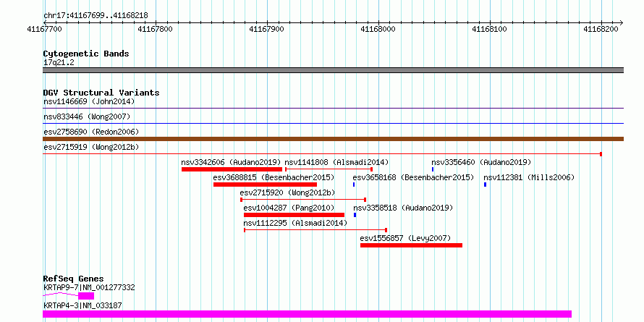Select gene label KRTAP9-7|NM_001277332
Viewport: 644px width, 322px height.
tap(89, 288)
